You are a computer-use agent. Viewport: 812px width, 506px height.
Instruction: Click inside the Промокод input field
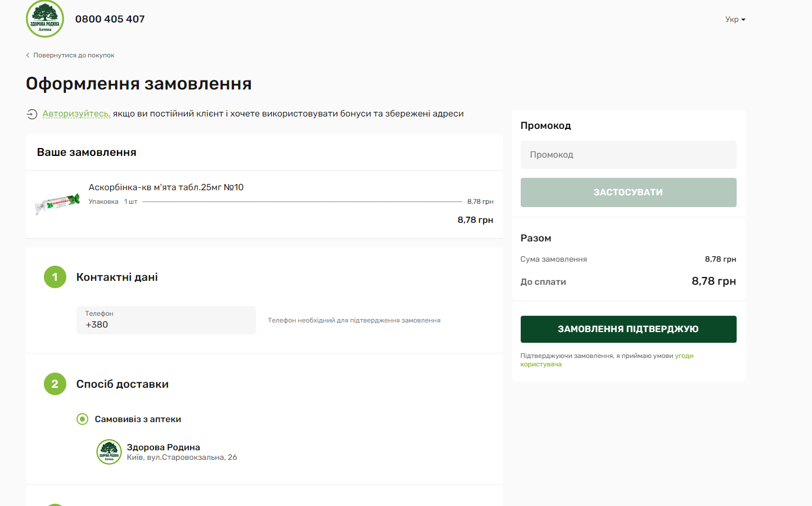[x=628, y=154]
